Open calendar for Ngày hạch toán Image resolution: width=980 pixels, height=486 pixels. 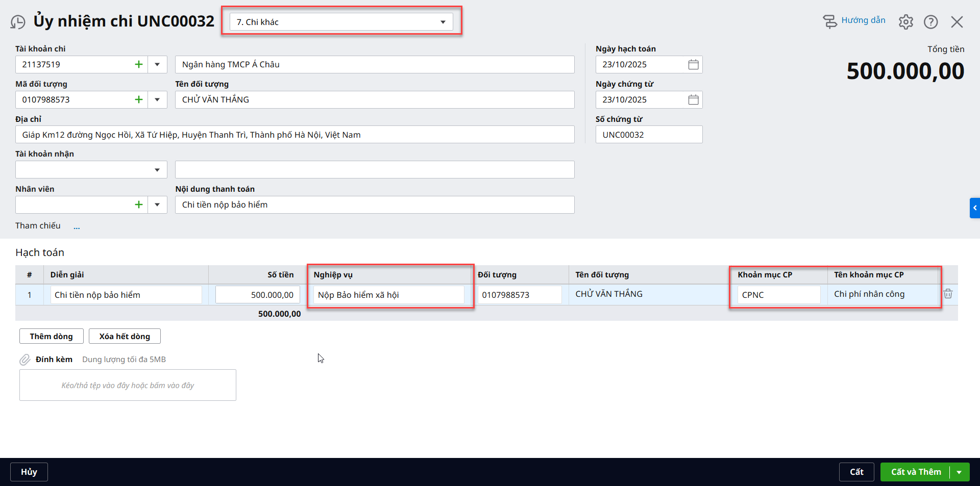(693, 64)
